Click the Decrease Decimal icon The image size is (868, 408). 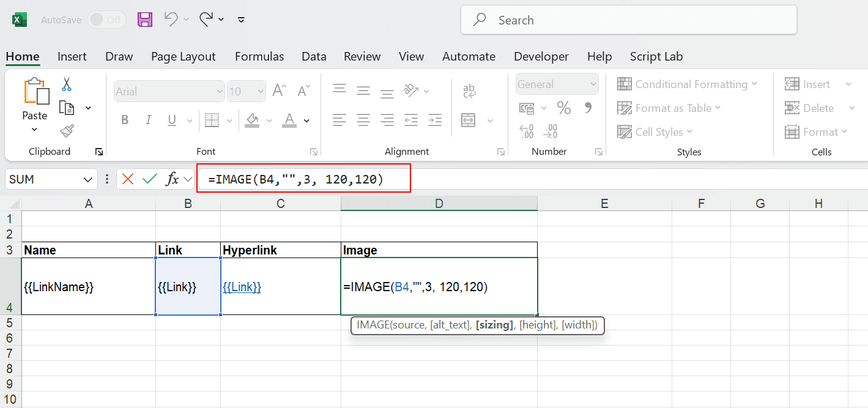(551, 132)
